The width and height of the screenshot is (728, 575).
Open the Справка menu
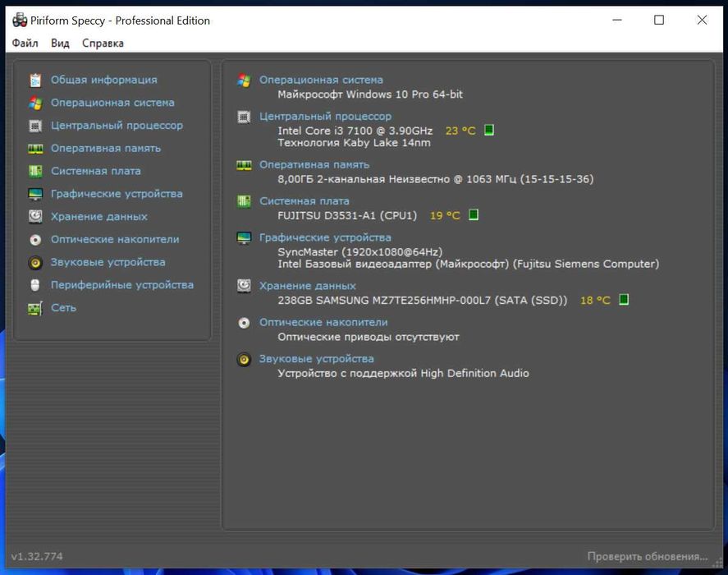point(103,44)
